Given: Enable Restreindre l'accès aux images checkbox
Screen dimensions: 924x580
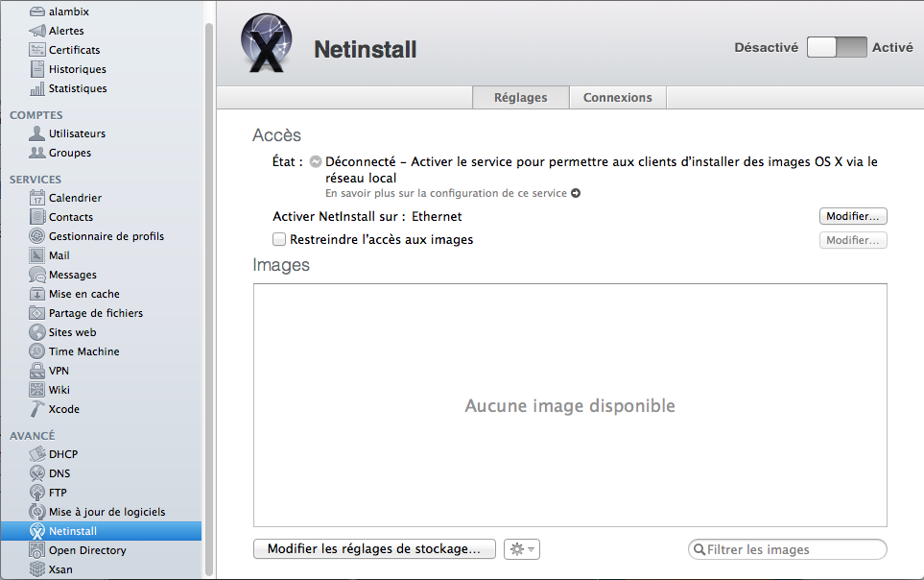Looking at the screenshot, I should [279, 239].
